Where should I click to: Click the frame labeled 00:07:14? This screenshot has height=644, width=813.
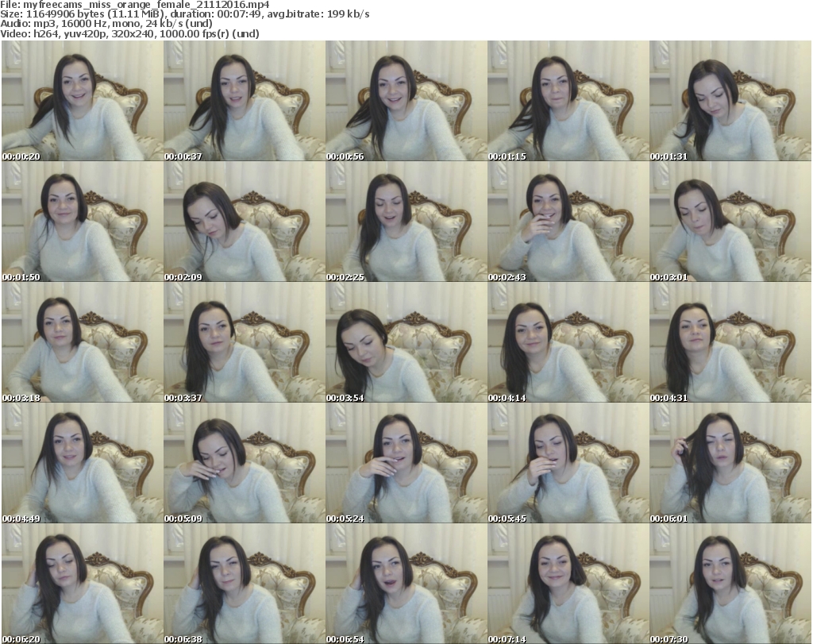point(568,584)
